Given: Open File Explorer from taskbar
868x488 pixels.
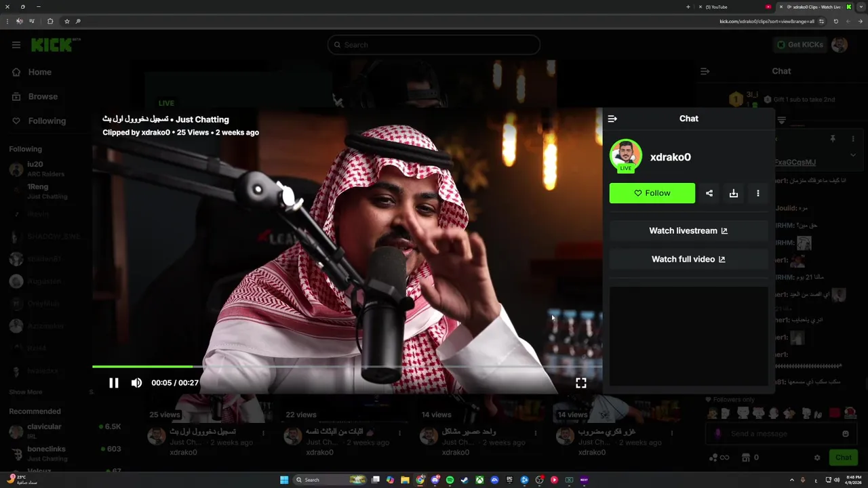Looking at the screenshot, I should [x=405, y=480].
